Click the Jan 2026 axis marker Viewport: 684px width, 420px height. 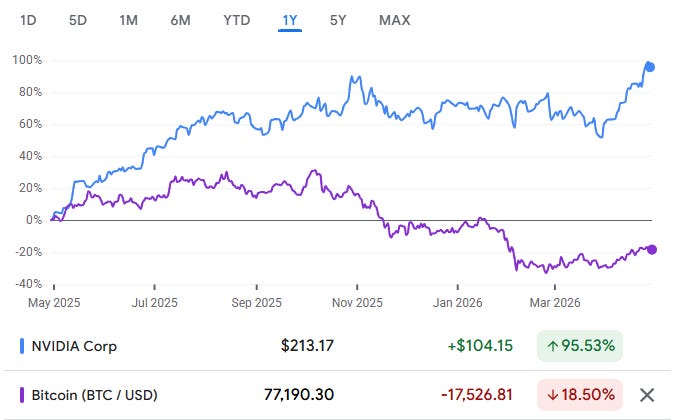[457, 302]
